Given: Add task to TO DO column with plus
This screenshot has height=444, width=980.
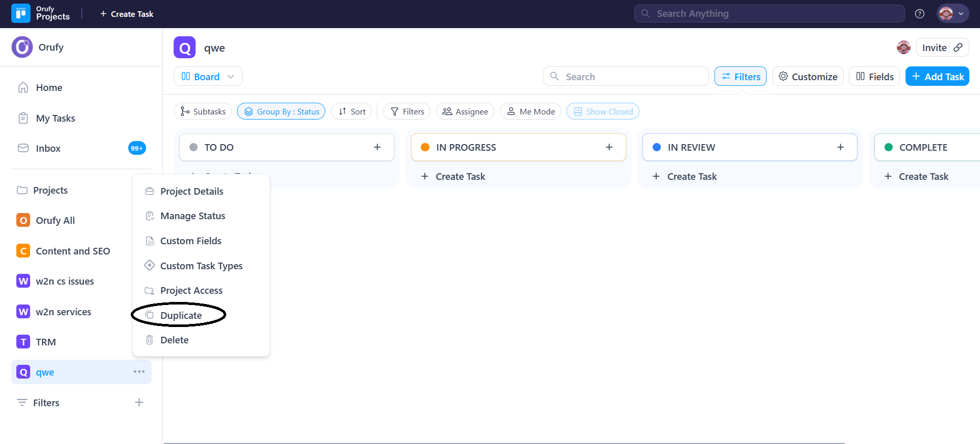Looking at the screenshot, I should click(377, 147).
